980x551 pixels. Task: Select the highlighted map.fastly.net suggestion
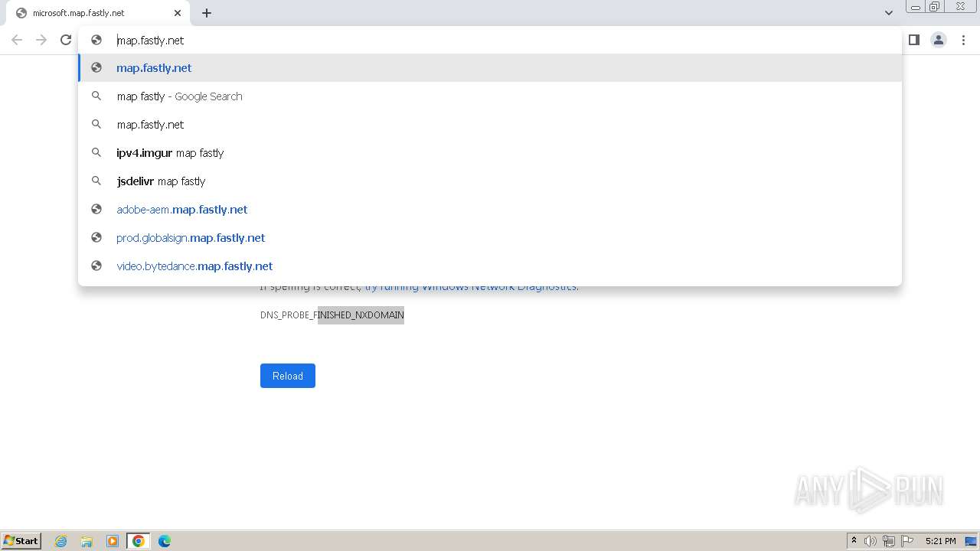point(490,67)
